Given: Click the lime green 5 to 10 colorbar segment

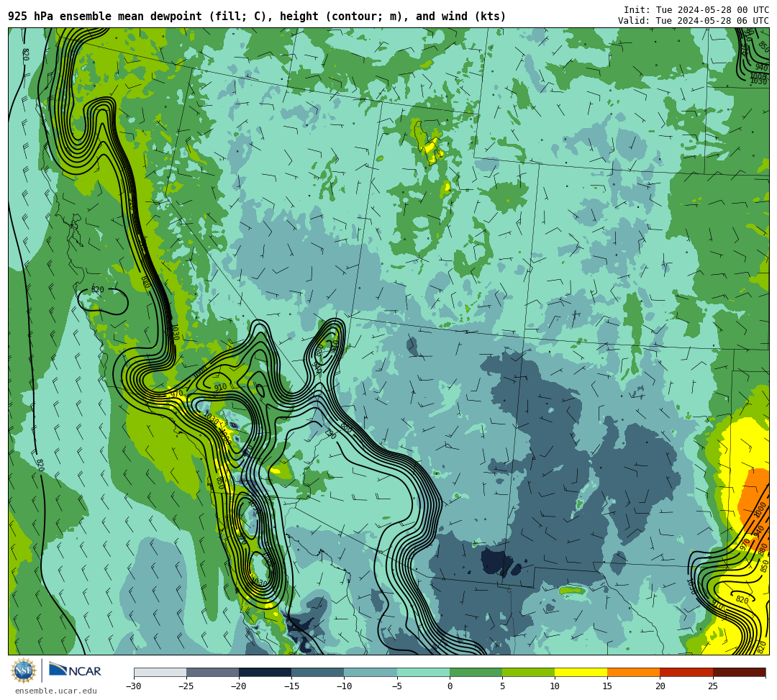Looking at the screenshot, I should 528,672.
